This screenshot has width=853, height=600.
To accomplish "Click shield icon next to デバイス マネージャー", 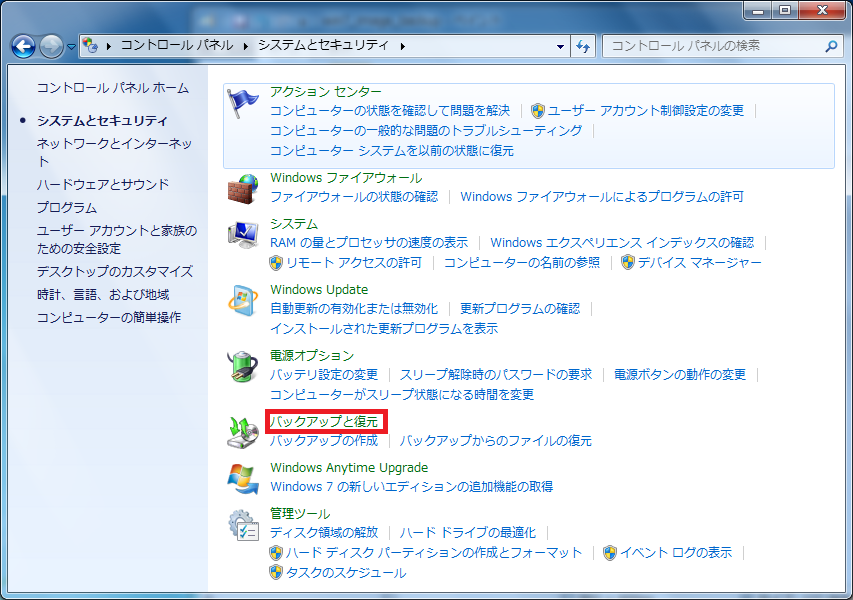I will (x=628, y=263).
